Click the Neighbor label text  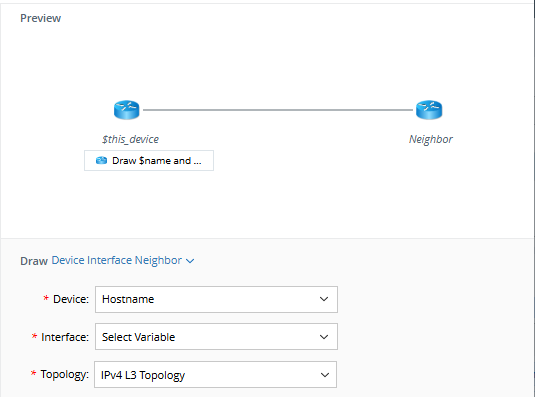tap(431, 139)
